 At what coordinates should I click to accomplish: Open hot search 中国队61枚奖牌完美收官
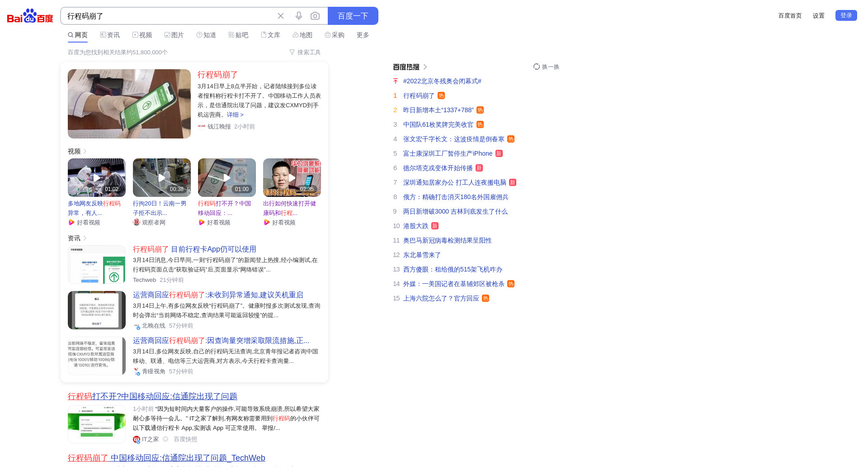pyautogui.click(x=439, y=124)
